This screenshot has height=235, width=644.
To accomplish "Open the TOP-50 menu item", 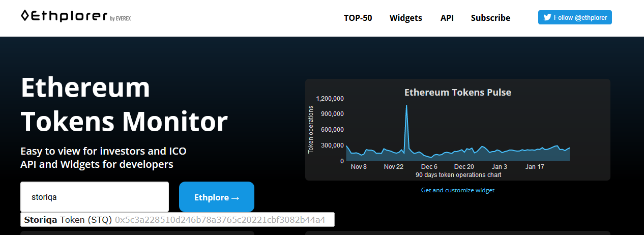I will 358,18.
